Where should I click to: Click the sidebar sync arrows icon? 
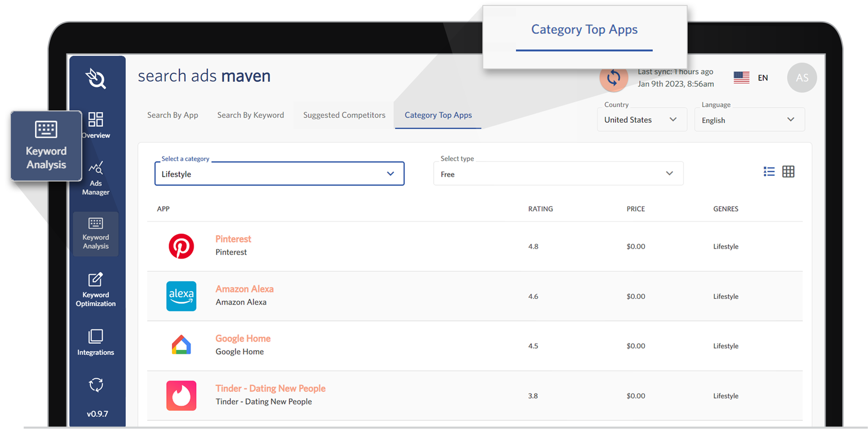click(96, 385)
